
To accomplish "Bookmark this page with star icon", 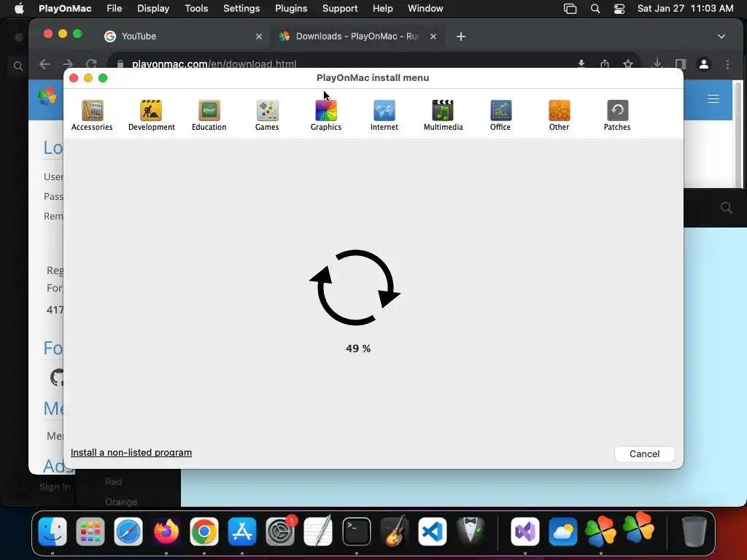I will (628, 64).
